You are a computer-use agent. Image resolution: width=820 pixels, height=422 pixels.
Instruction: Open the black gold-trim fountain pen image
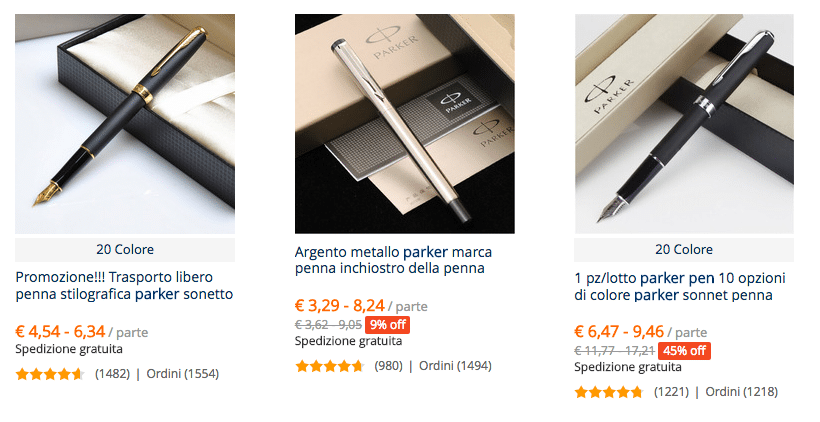[x=124, y=124]
